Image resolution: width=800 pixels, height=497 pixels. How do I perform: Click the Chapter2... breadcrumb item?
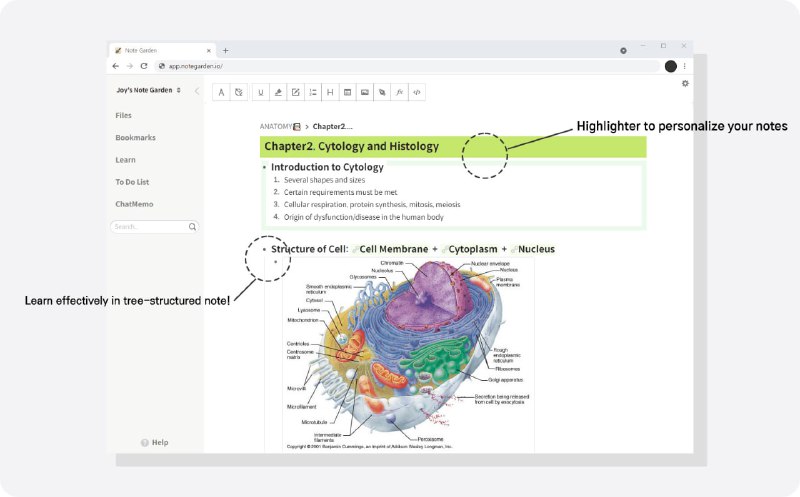[333, 126]
